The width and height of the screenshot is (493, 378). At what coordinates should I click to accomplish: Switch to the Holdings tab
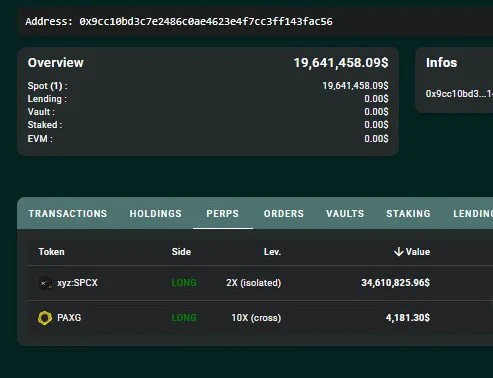(x=156, y=214)
